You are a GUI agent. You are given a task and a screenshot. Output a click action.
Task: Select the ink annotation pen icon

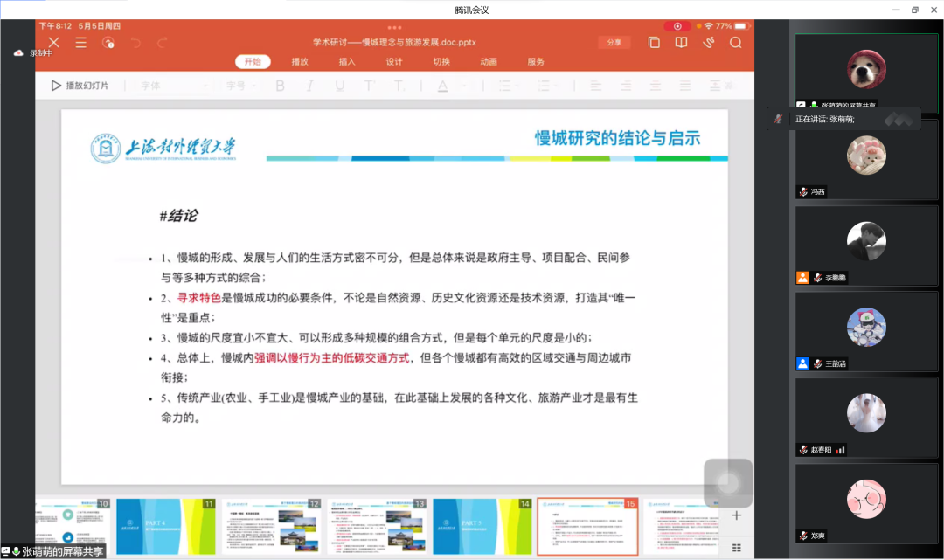[708, 41]
